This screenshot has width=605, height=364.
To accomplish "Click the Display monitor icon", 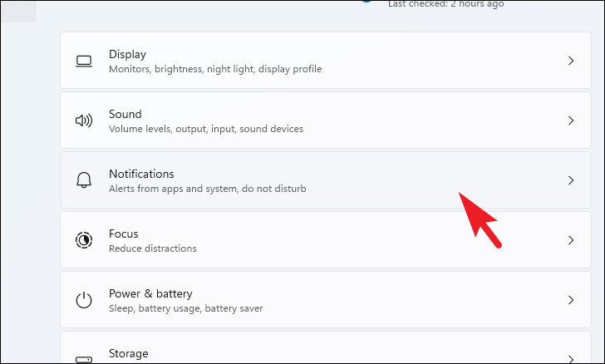I will pyautogui.click(x=84, y=61).
